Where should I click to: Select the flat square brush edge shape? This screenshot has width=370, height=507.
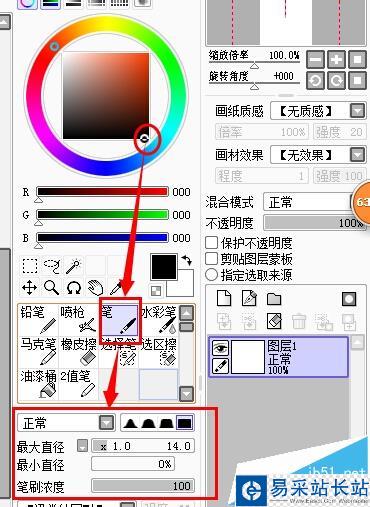pos(185,423)
